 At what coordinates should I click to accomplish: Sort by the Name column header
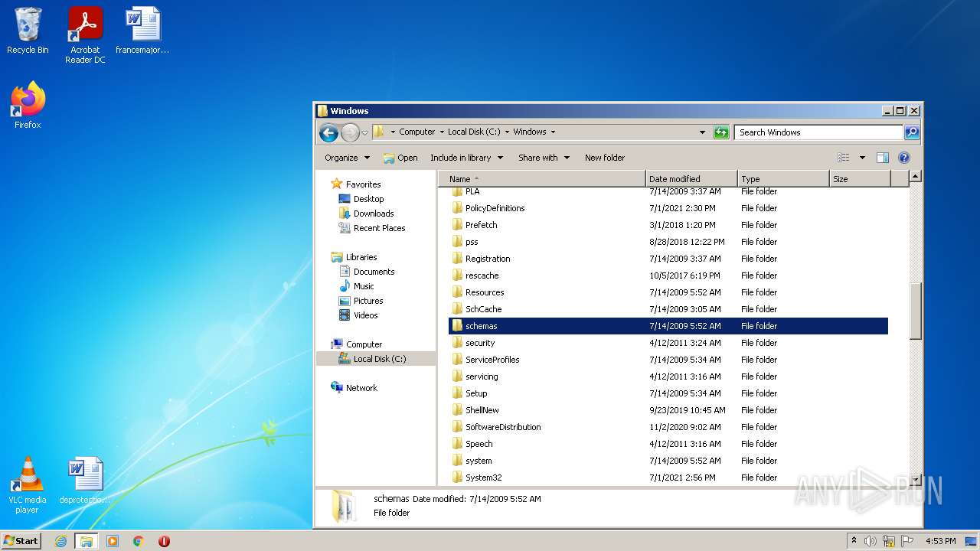pyautogui.click(x=542, y=179)
